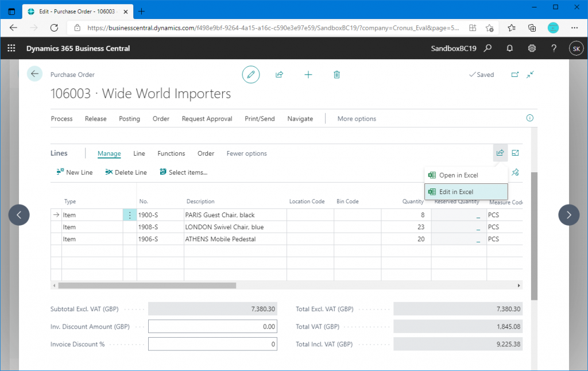This screenshot has height=371, width=588.
Task: Click the Inv. Discount Amount (GBP) field
Action: pyautogui.click(x=212, y=326)
